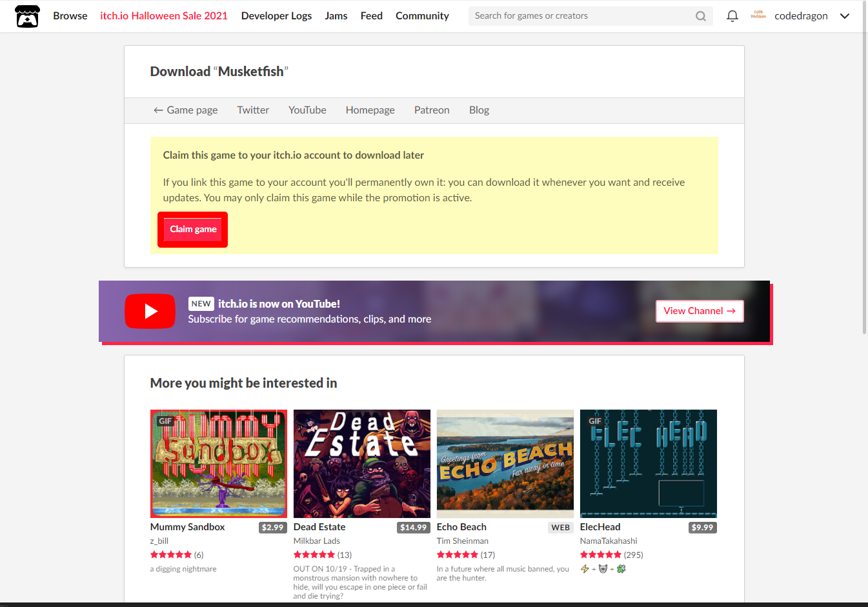
Task: Open Dead Estate thumbnail
Action: pyautogui.click(x=362, y=464)
